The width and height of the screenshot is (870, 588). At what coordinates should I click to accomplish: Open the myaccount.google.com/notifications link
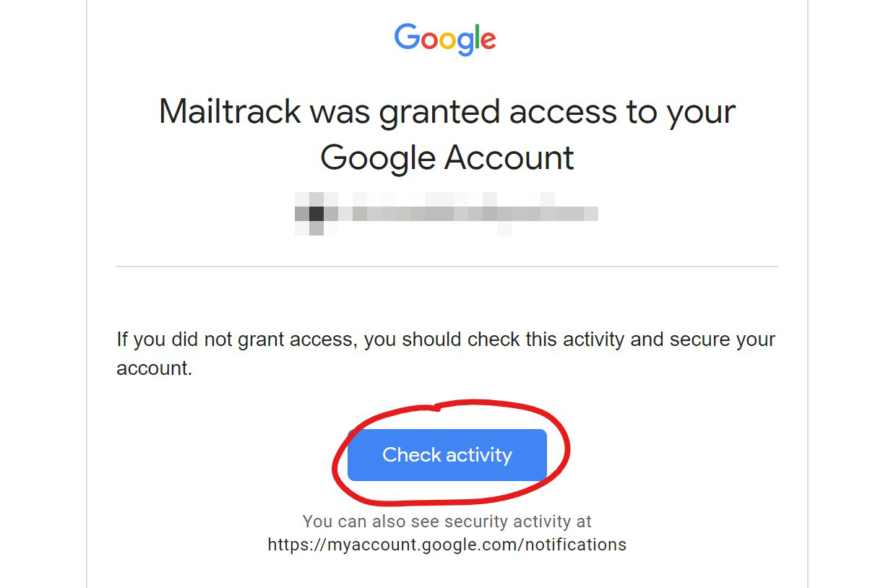pyautogui.click(x=447, y=544)
